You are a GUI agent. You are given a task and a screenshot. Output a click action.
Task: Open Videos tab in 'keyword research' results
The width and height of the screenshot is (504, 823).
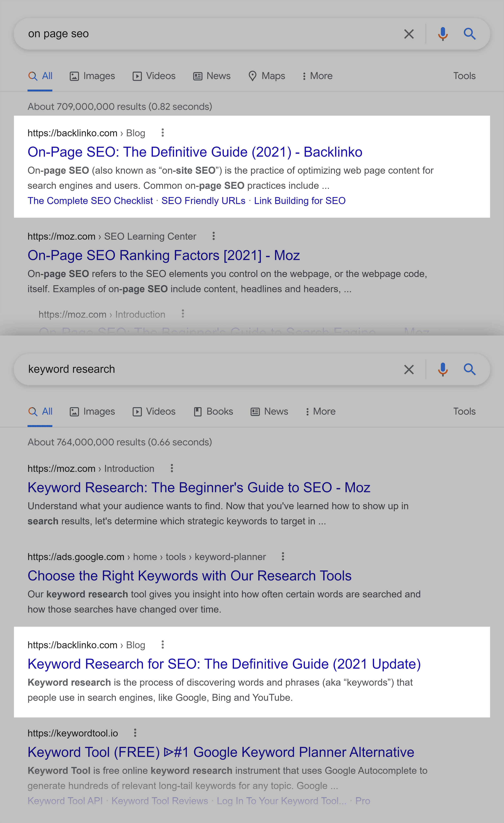coord(154,411)
